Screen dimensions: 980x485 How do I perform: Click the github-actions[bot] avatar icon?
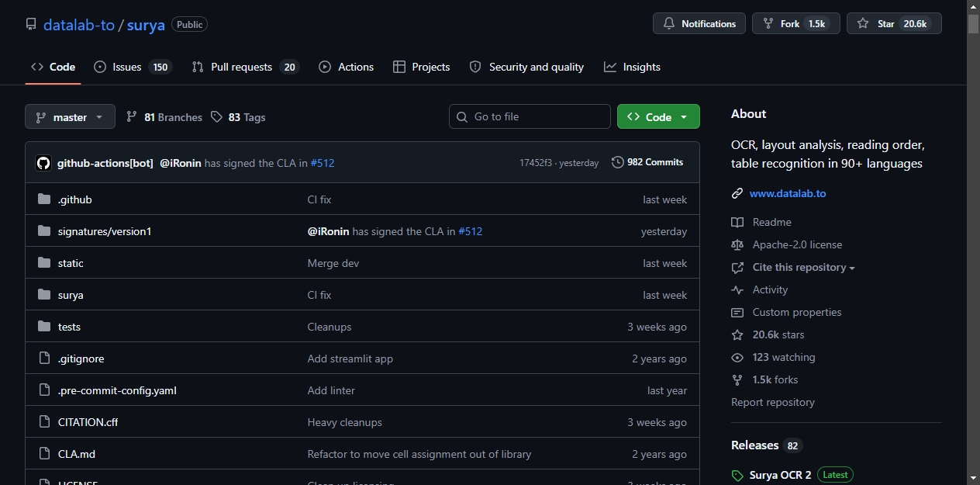[43, 163]
